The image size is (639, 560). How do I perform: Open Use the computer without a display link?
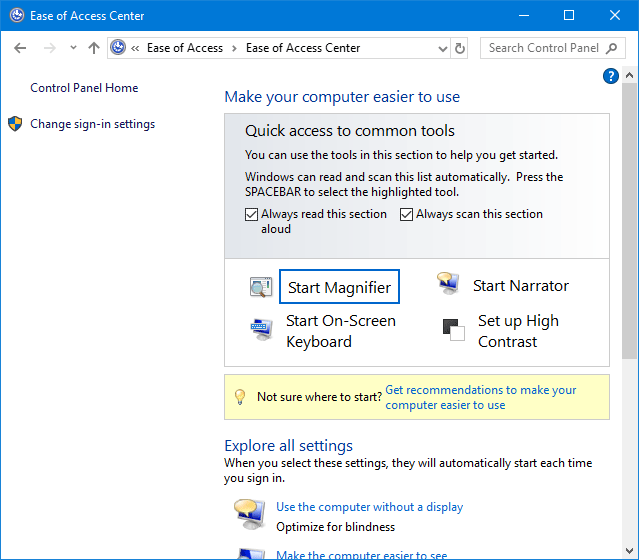point(370,507)
